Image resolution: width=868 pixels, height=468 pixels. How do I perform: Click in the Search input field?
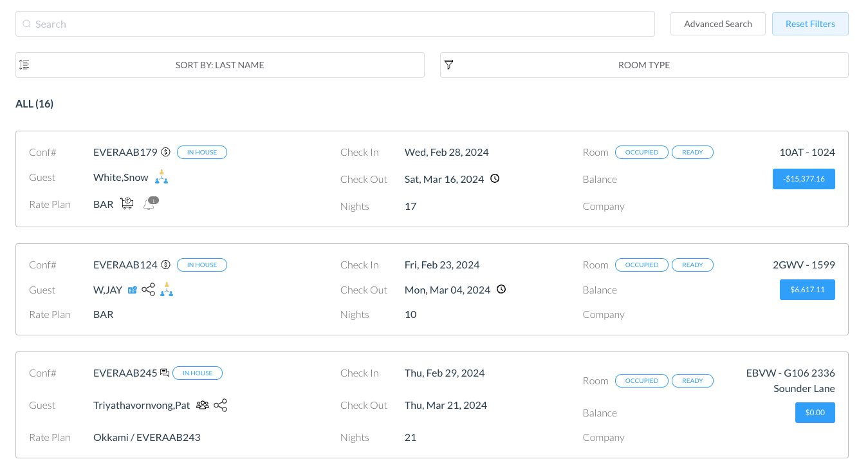click(335, 24)
